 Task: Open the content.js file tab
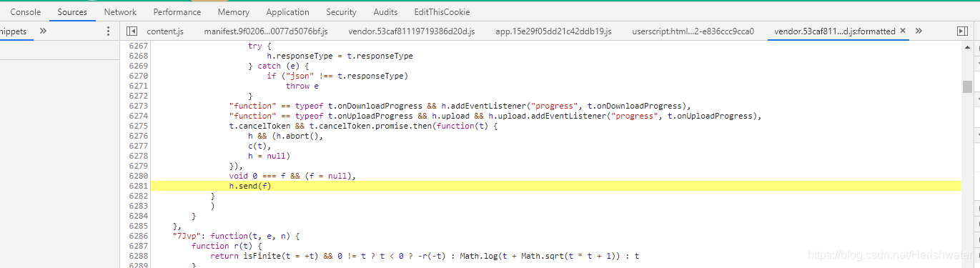click(x=165, y=31)
